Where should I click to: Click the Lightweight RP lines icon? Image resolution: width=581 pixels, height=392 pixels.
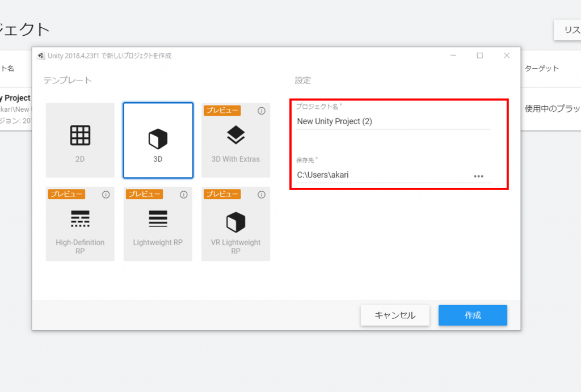(x=158, y=218)
